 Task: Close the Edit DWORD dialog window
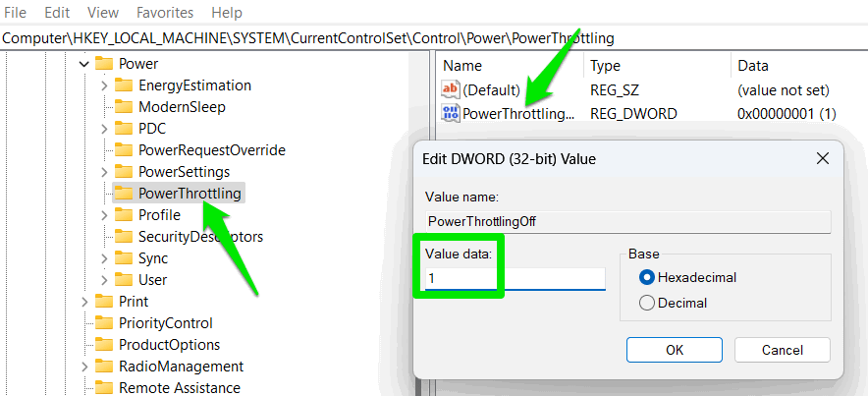coord(822,158)
